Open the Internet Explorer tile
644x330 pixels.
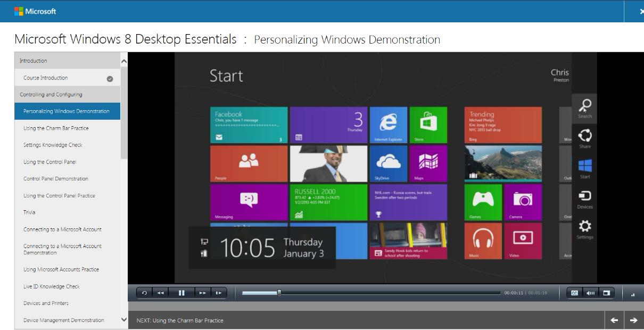tap(388, 125)
